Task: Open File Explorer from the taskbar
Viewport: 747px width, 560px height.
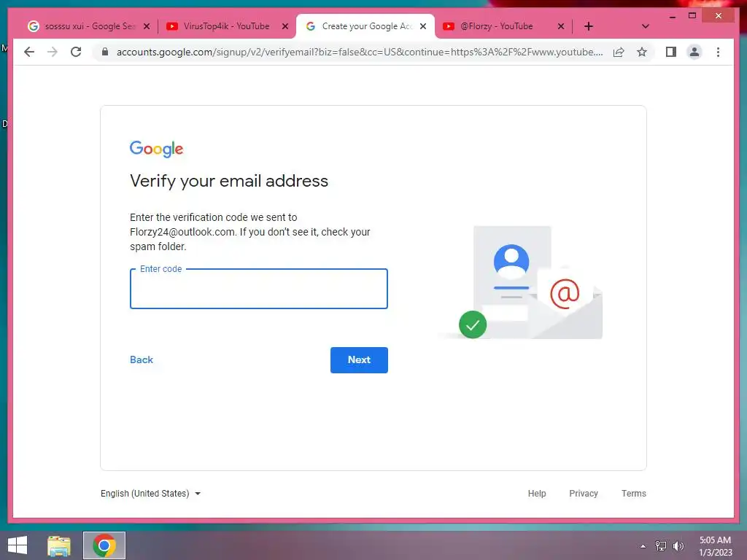Action: 59,545
